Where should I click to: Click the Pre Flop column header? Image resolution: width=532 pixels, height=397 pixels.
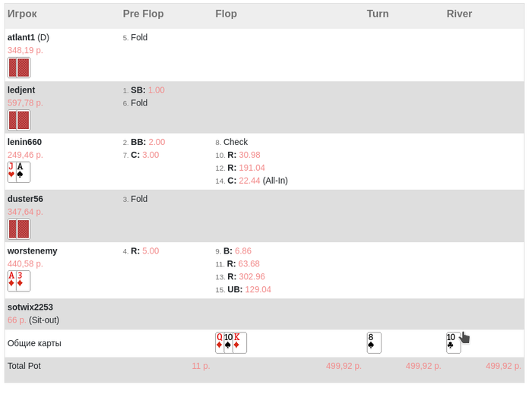click(143, 14)
